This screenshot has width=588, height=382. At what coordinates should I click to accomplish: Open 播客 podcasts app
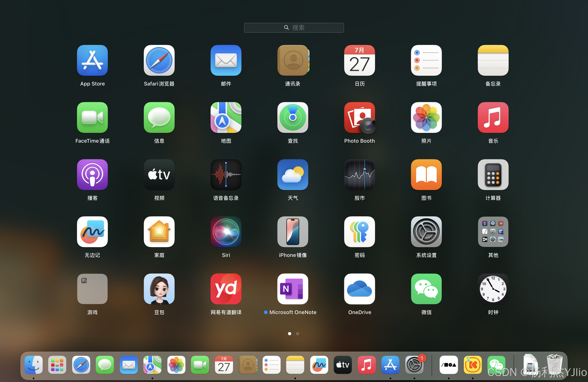(92, 175)
